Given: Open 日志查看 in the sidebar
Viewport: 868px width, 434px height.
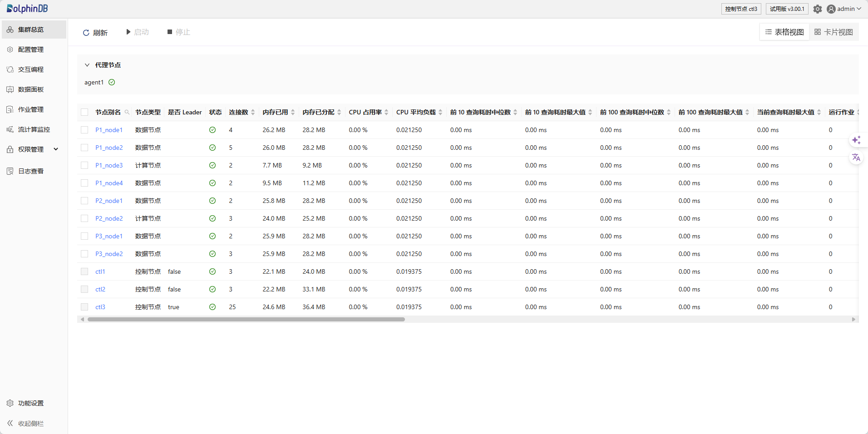Looking at the screenshot, I should tap(31, 171).
